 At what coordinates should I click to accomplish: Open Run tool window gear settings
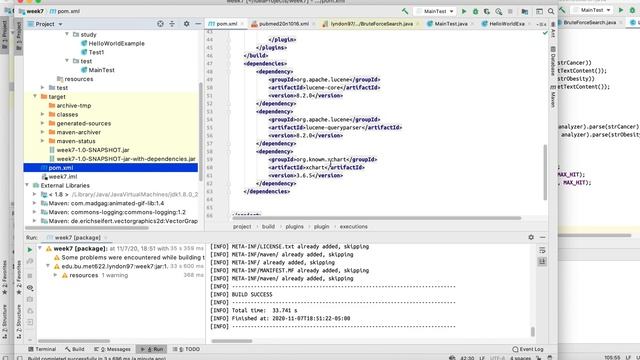tap(531, 237)
